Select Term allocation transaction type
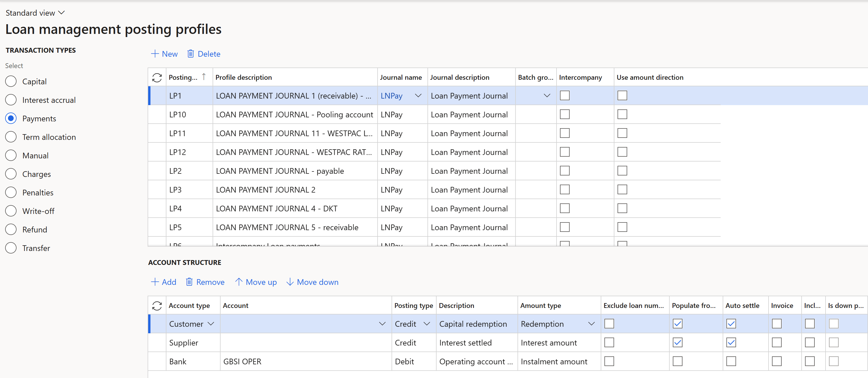Screen dimensions: 868x378 (x=11, y=137)
